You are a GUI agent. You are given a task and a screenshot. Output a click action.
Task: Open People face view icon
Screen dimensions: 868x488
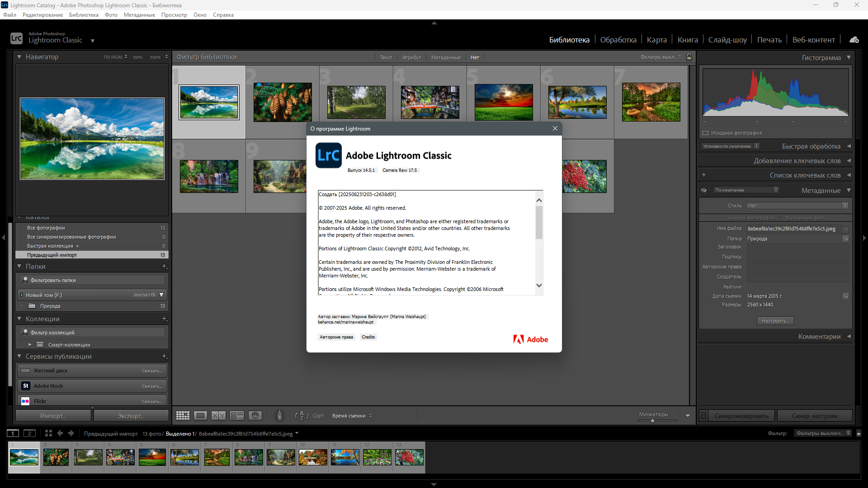click(x=255, y=415)
